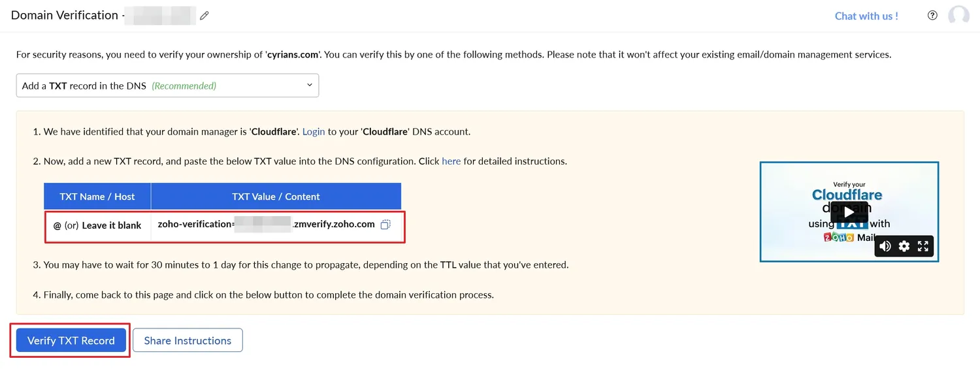980x382 pixels.
Task: Open Share Instructions
Action: 188,340
